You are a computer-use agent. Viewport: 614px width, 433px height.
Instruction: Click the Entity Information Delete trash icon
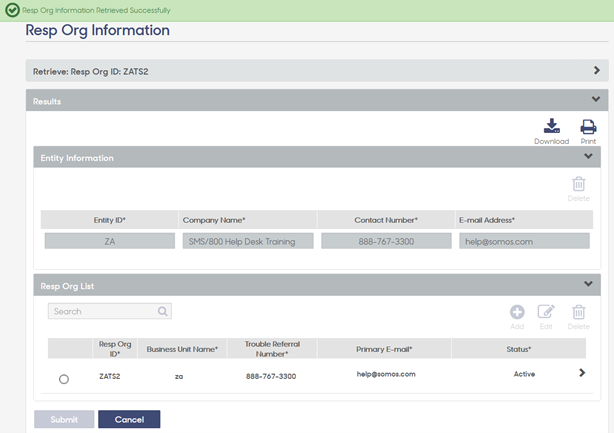pyautogui.click(x=578, y=184)
